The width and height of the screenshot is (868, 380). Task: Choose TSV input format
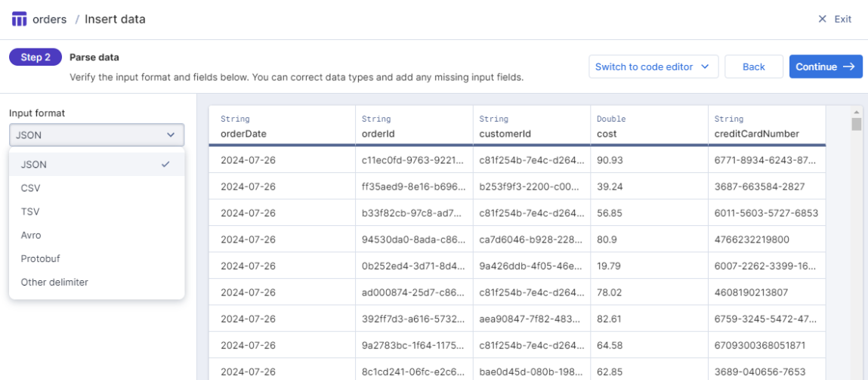tap(97, 212)
